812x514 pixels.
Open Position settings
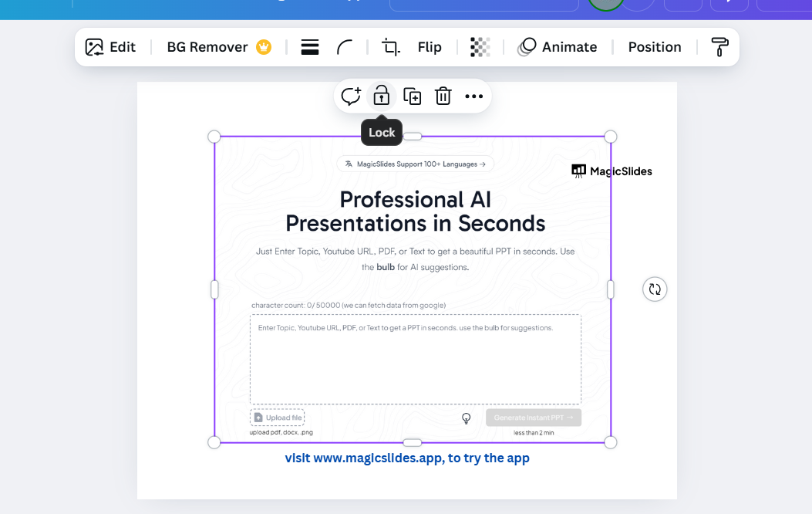tap(655, 47)
